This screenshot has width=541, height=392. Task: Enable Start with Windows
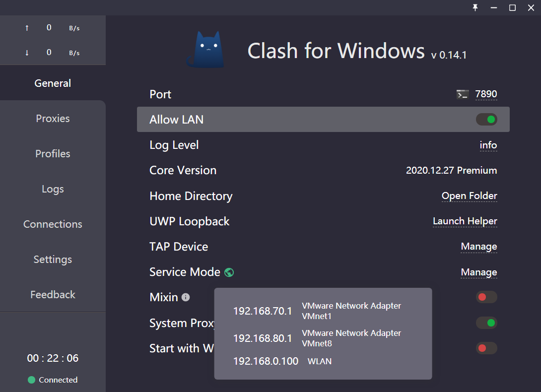click(486, 348)
